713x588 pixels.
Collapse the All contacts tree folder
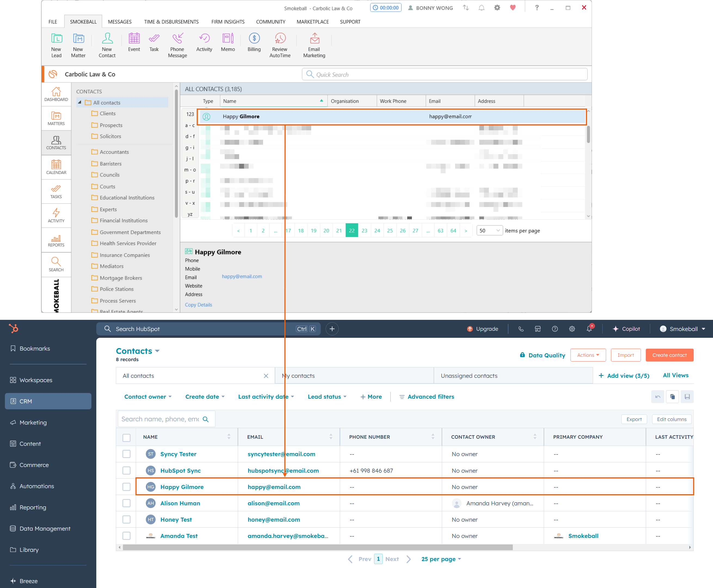pos(80,102)
